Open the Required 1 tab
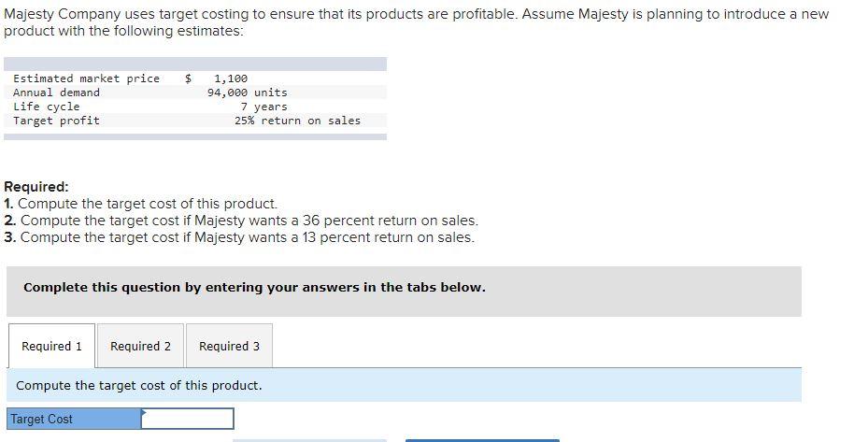This screenshot has height=442, width=868. (x=51, y=347)
